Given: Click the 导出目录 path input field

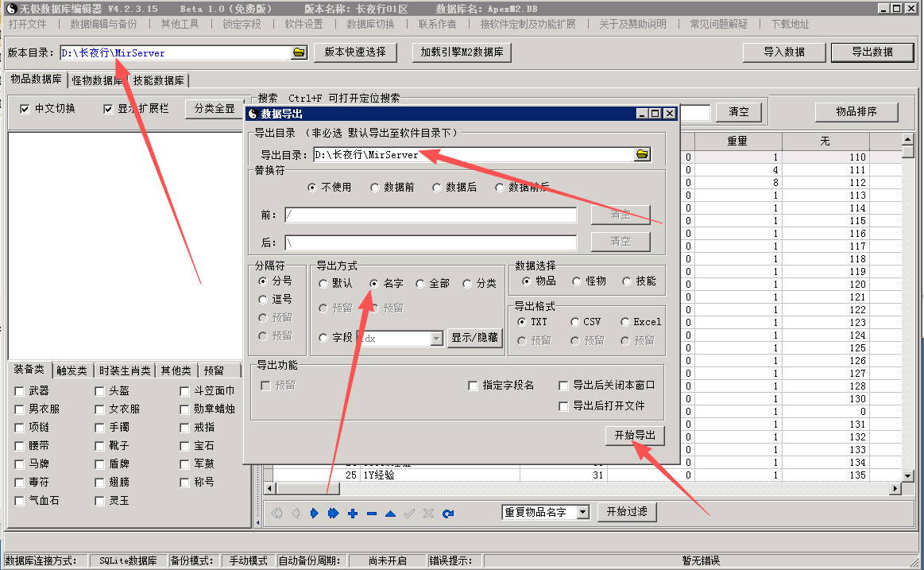Looking at the screenshot, I should coord(473,154).
